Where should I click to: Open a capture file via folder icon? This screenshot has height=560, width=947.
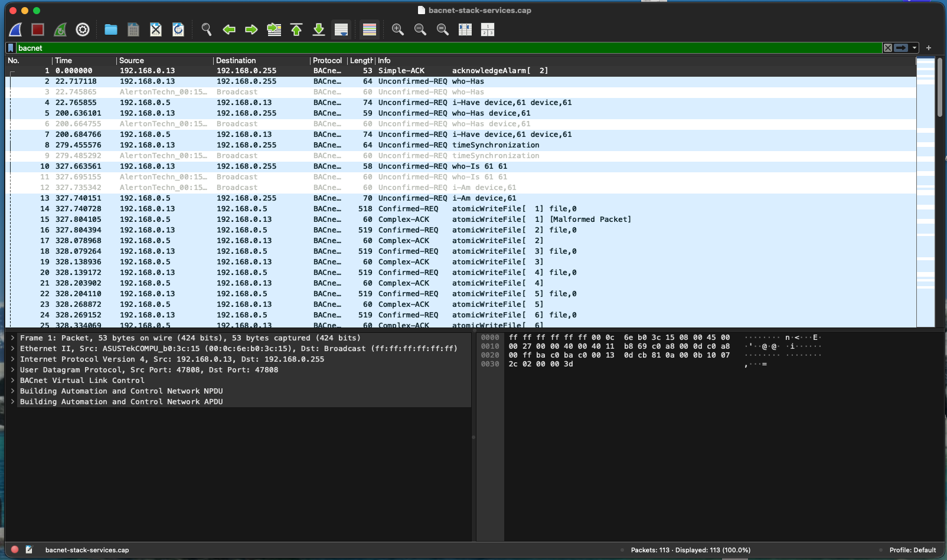click(111, 30)
